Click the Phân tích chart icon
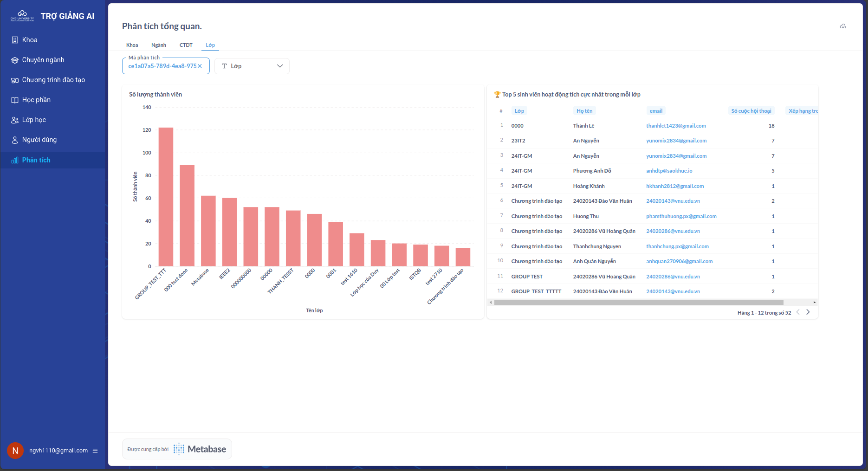Screen dimensions: 868x471 (15, 160)
